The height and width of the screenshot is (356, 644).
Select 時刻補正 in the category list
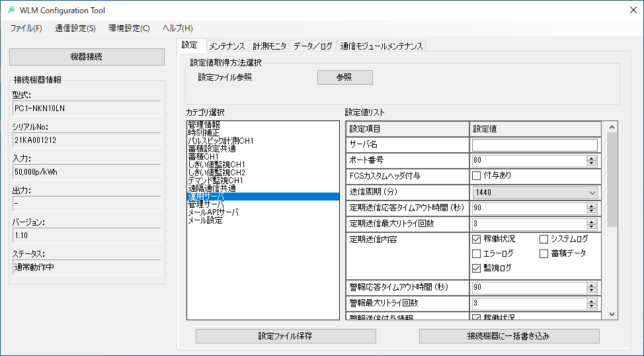(263, 133)
